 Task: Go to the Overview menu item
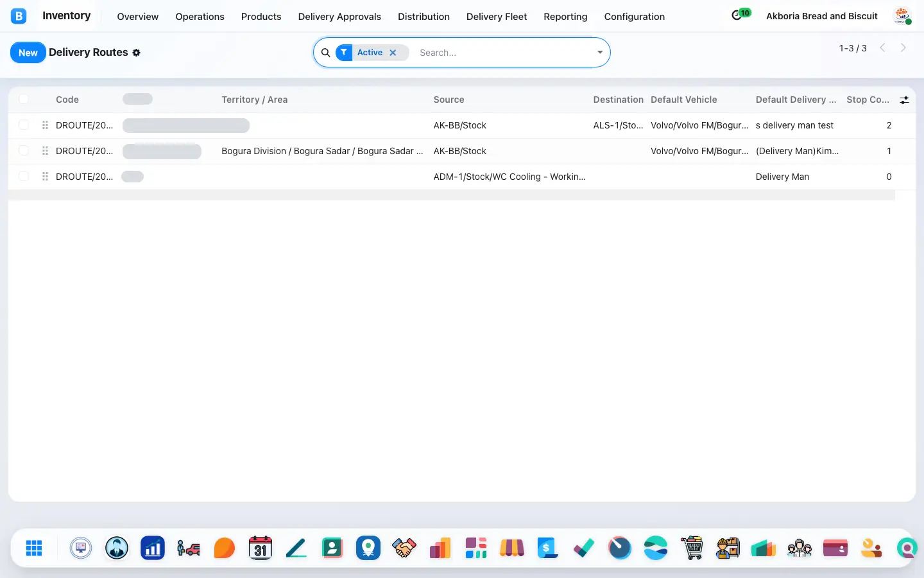click(x=137, y=17)
